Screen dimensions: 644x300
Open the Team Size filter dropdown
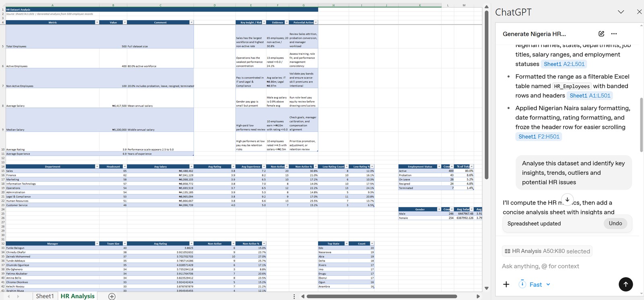point(125,244)
